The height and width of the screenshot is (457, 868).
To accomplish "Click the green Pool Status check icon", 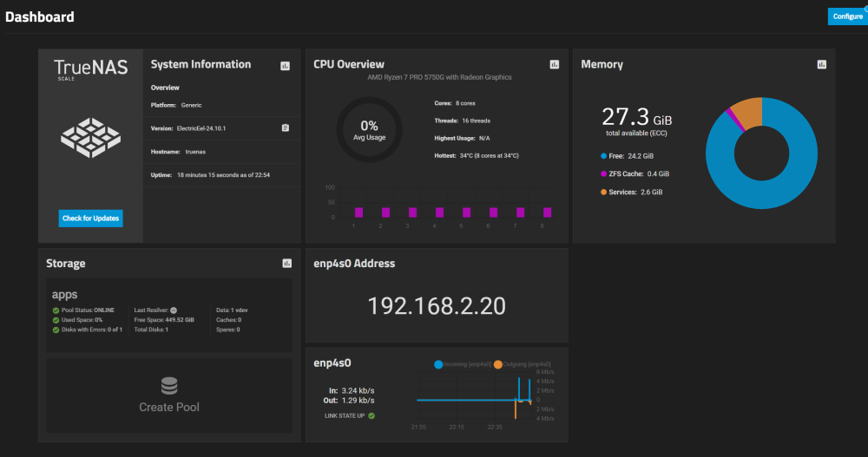I will coord(56,310).
